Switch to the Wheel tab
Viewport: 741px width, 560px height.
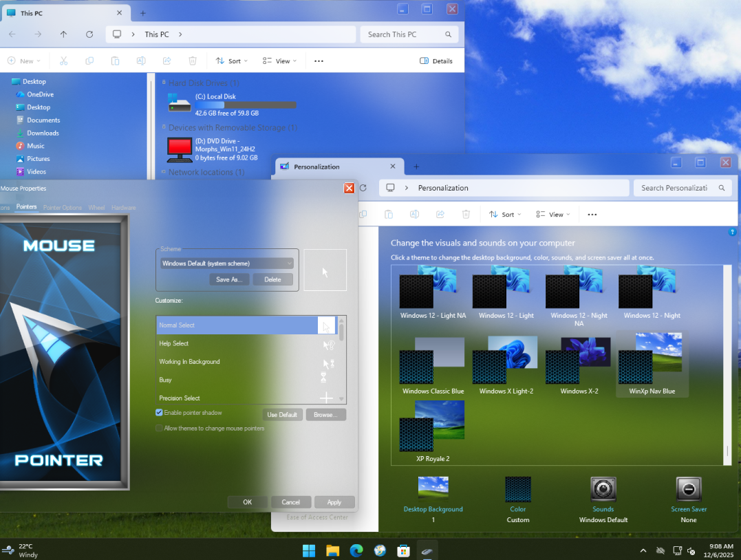pos(96,208)
